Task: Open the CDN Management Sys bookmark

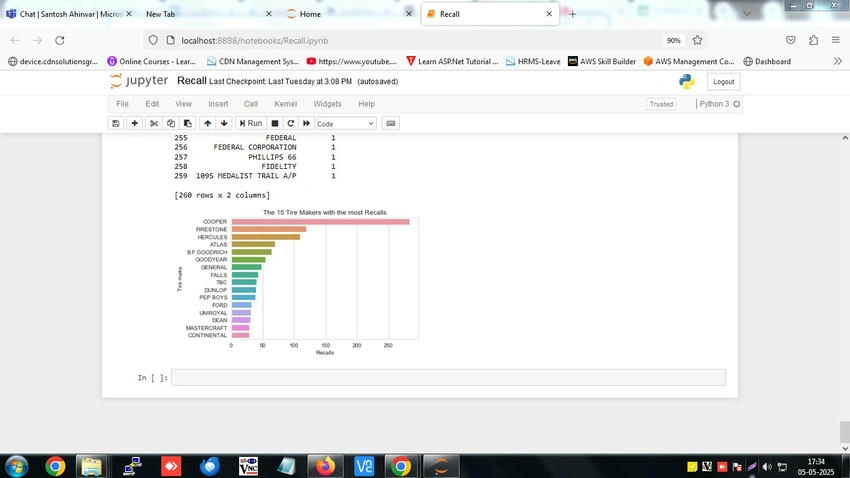Action: [x=253, y=61]
